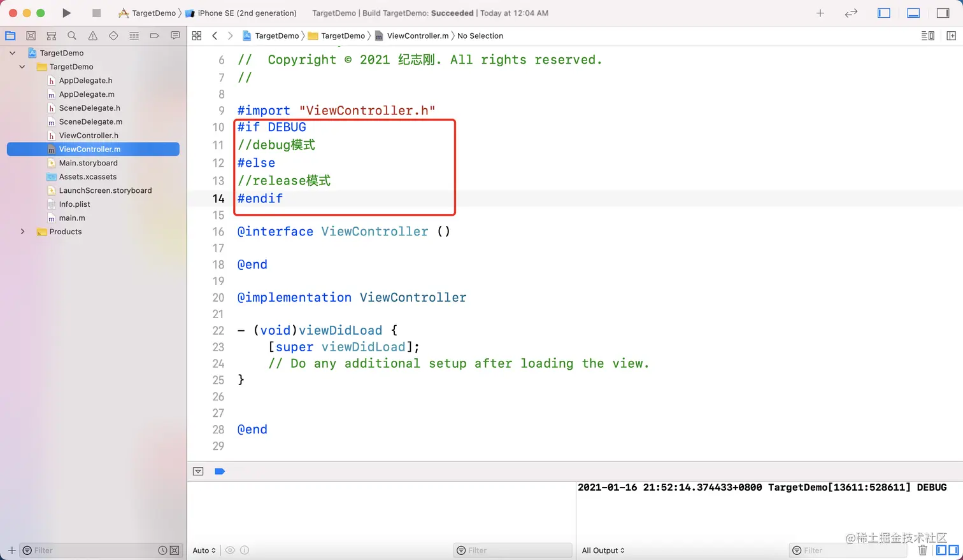
Task: Open the TargetDemo project jump bar segment
Action: click(271, 36)
